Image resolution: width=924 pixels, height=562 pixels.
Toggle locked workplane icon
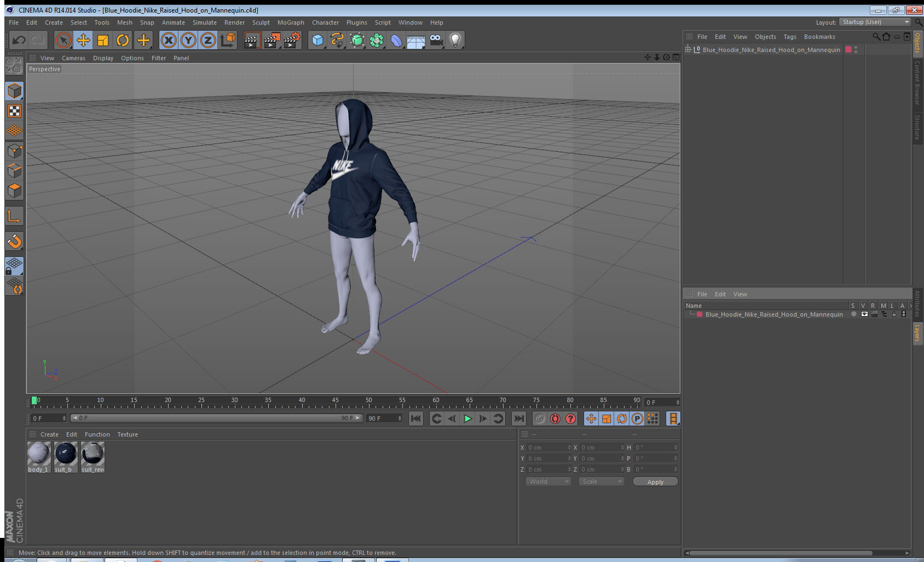click(14, 266)
